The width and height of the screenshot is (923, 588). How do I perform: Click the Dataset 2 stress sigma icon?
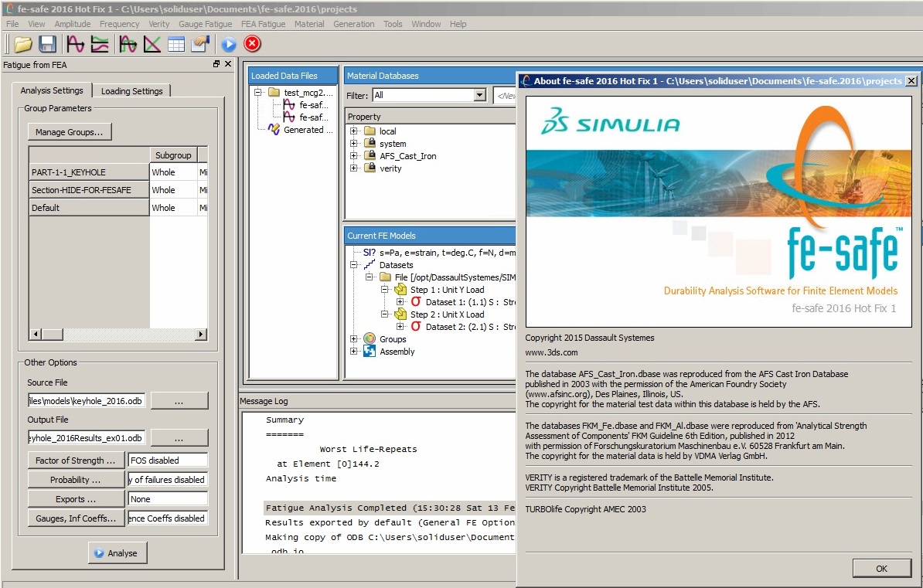click(416, 327)
